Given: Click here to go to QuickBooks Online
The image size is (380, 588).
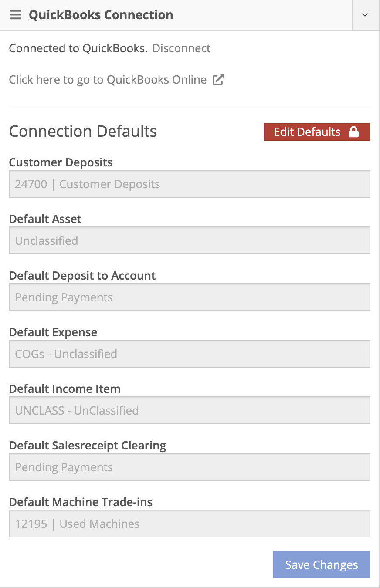Looking at the screenshot, I should [108, 80].
